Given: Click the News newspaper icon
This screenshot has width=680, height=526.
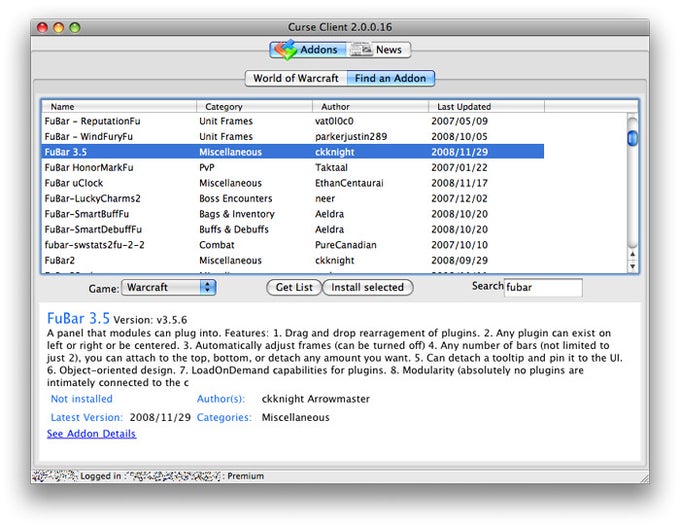Looking at the screenshot, I should (361, 49).
